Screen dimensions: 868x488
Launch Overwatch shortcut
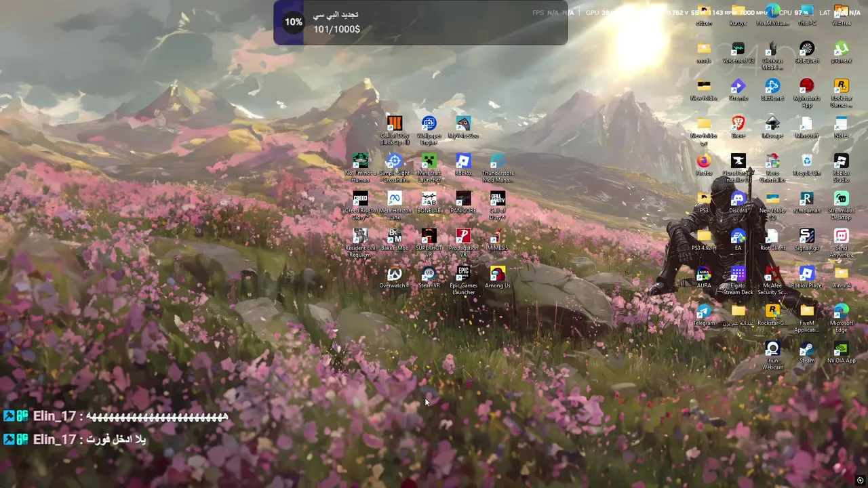(394, 273)
